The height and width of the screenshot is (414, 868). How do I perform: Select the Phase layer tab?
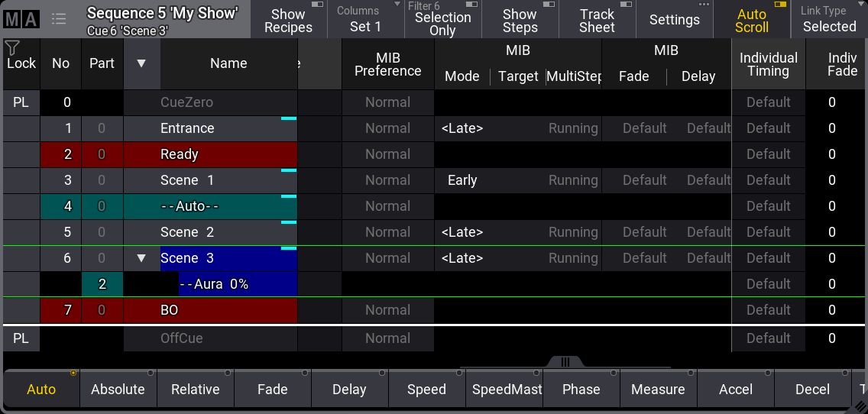point(581,390)
